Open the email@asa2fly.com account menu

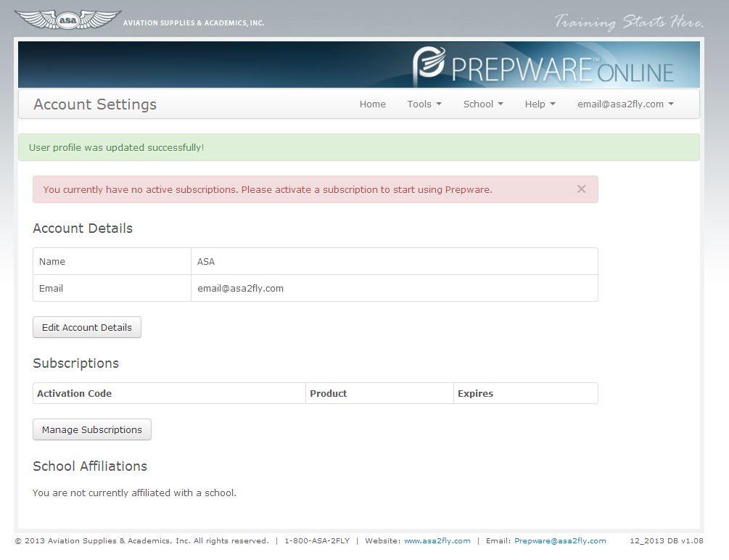(626, 104)
